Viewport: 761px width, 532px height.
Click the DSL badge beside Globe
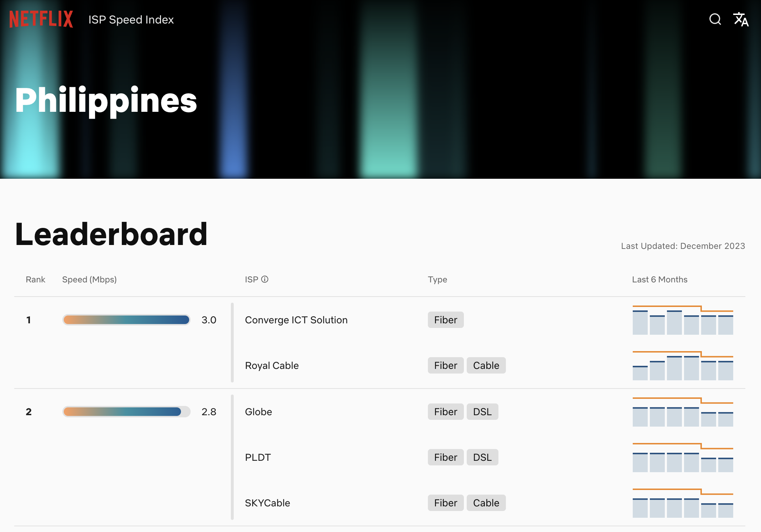tap(482, 412)
